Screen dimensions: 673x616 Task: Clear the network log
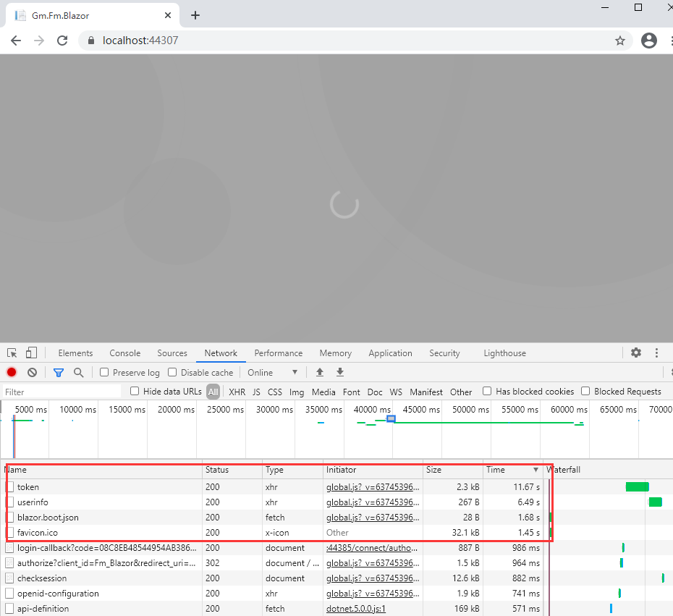point(32,372)
